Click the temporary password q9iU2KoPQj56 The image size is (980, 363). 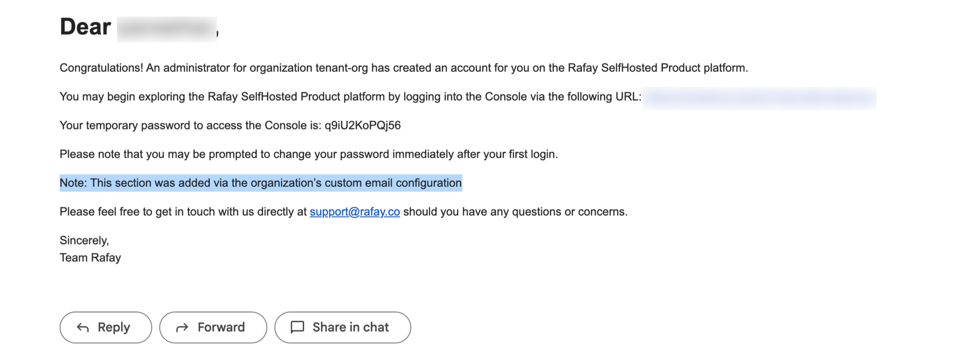[363, 126]
